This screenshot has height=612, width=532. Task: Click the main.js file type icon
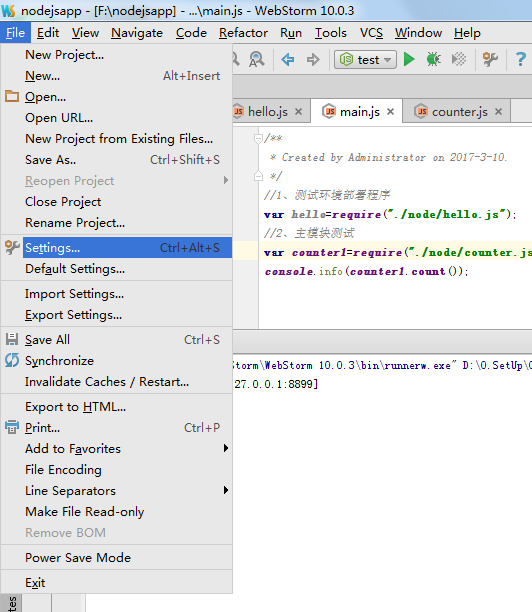329,112
